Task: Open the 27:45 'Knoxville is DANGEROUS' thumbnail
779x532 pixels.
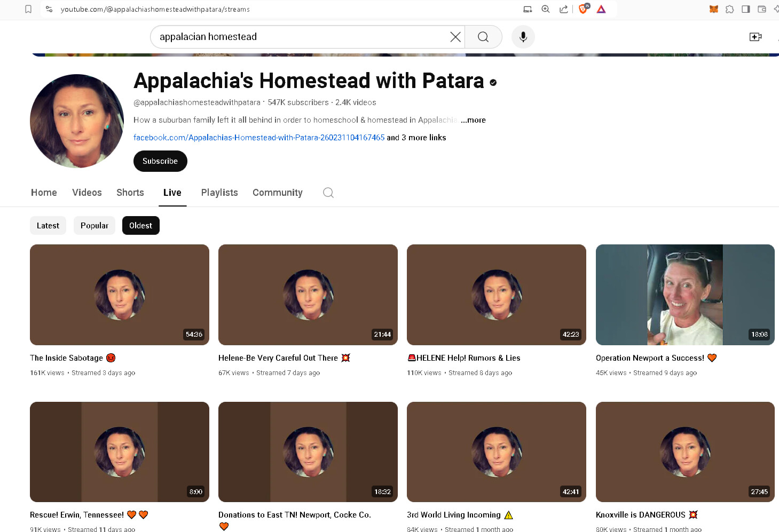Action: pyautogui.click(x=685, y=452)
